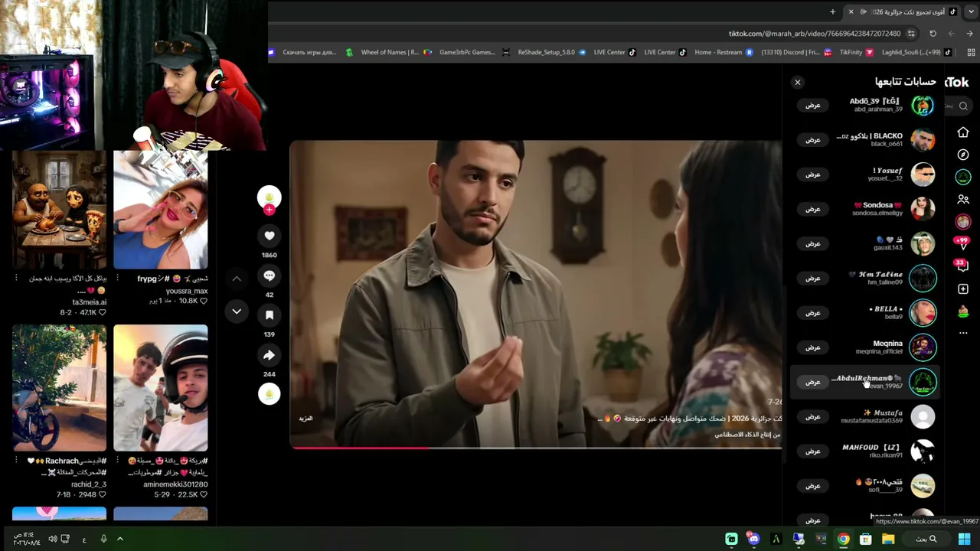Image resolution: width=980 pixels, height=551 pixels.
Task: Open site info icon in address bar
Action: tap(911, 34)
